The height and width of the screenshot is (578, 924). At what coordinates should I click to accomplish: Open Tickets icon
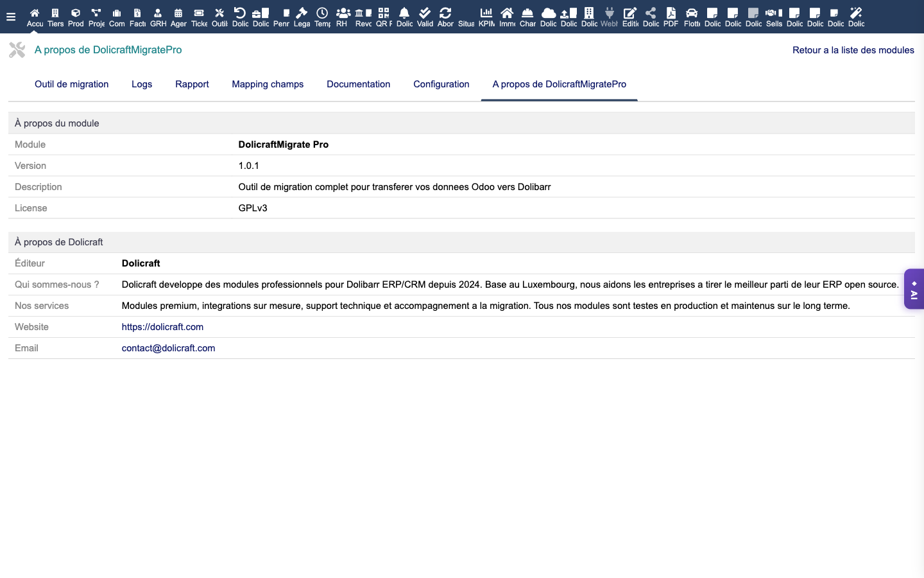click(x=199, y=13)
